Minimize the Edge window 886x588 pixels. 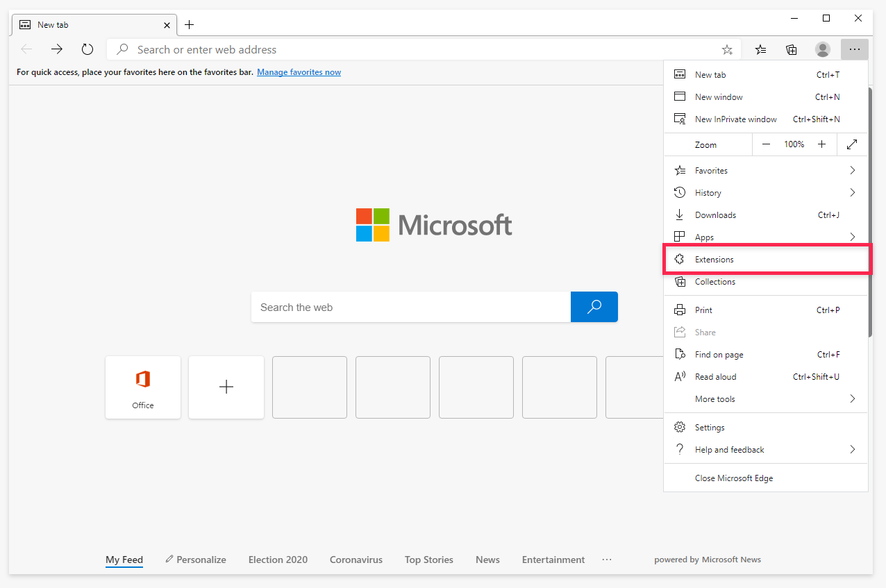pyautogui.click(x=794, y=18)
